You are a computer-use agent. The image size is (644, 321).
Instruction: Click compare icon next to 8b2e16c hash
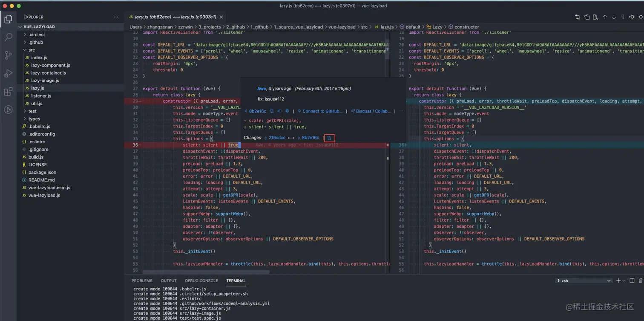(x=272, y=111)
